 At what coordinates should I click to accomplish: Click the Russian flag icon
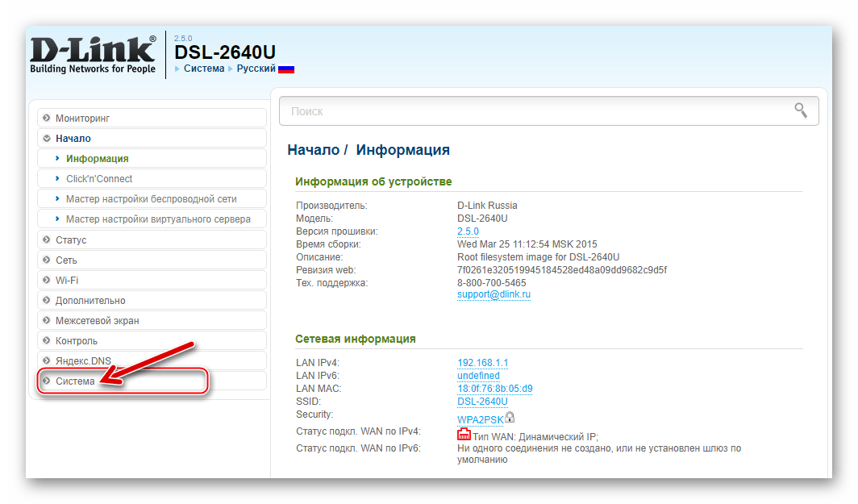(x=286, y=69)
